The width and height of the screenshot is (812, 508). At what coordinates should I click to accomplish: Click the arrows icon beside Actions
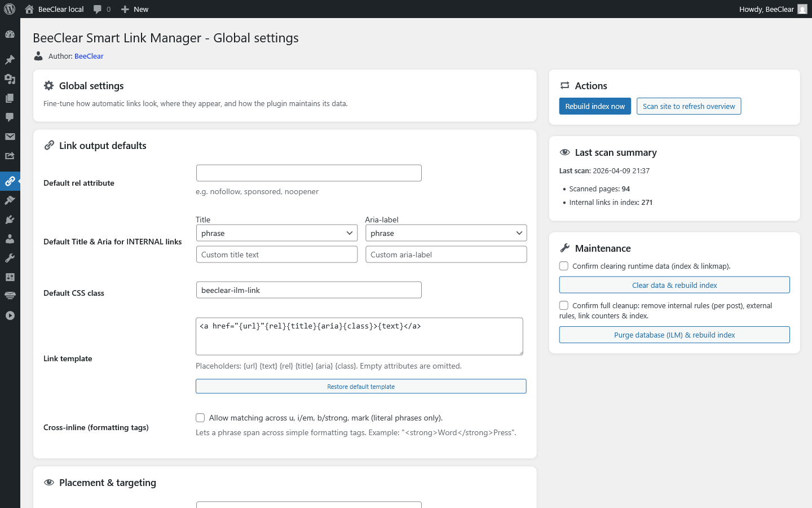coord(564,86)
